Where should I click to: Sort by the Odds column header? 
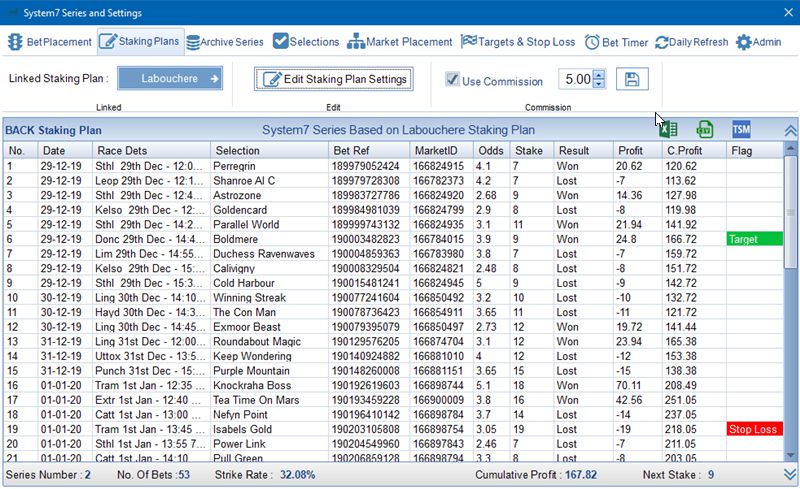[x=491, y=151]
